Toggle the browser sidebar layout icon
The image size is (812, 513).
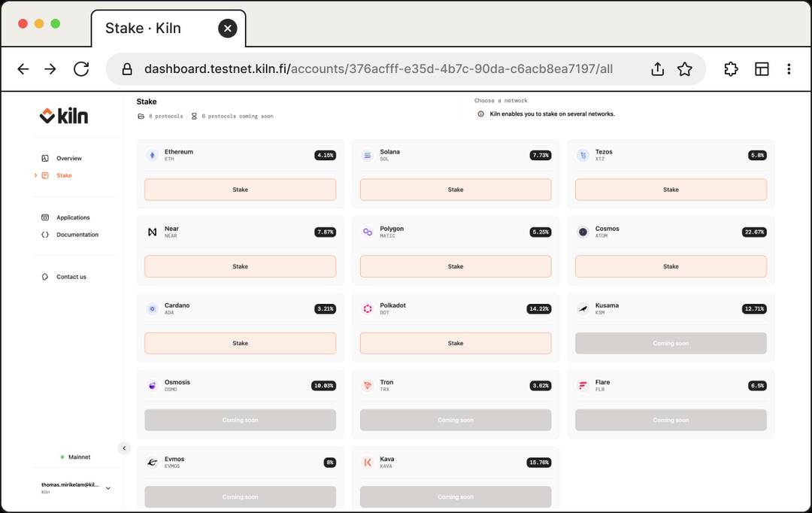pyautogui.click(x=762, y=69)
